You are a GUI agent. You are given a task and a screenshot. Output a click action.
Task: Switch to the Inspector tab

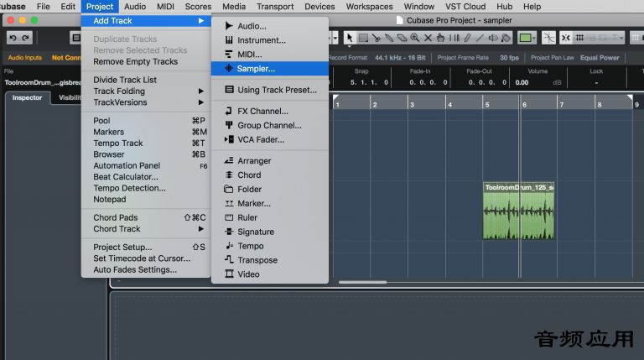click(27, 98)
